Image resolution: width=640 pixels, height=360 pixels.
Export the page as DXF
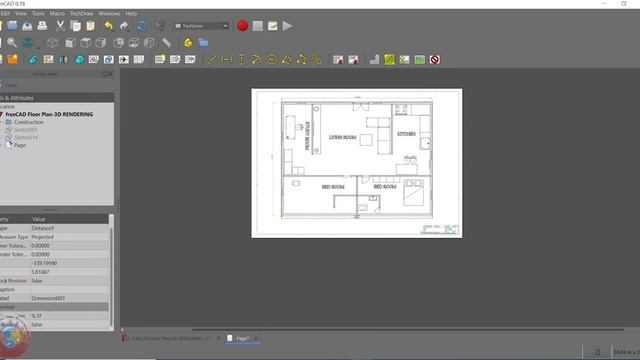[353, 60]
